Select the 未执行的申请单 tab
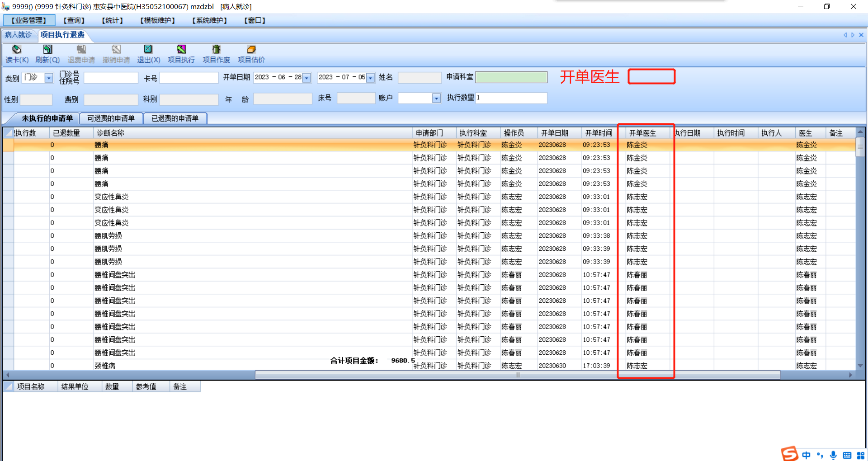This screenshot has height=461, width=868. [x=47, y=118]
